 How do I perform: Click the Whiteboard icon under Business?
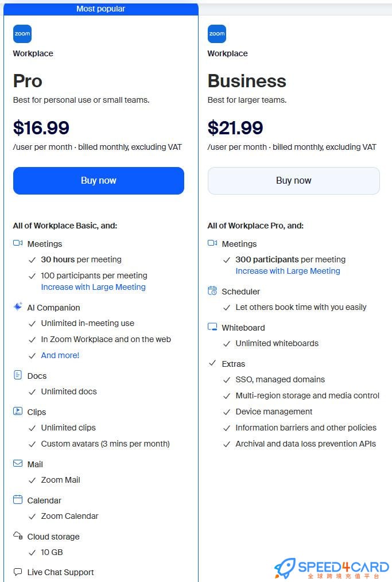click(x=212, y=327)
